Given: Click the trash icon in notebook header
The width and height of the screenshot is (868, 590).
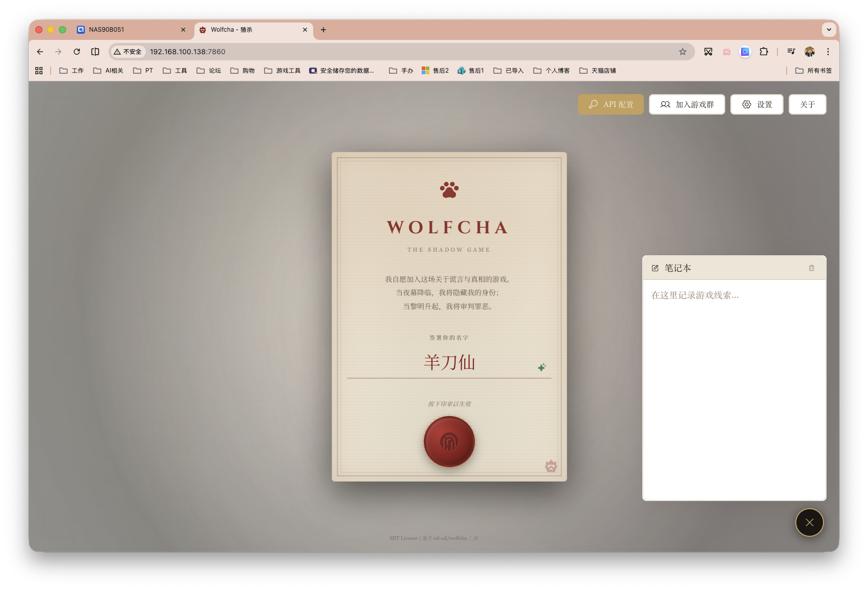Looking at the screenshot, I should click(x=811, y=268).
